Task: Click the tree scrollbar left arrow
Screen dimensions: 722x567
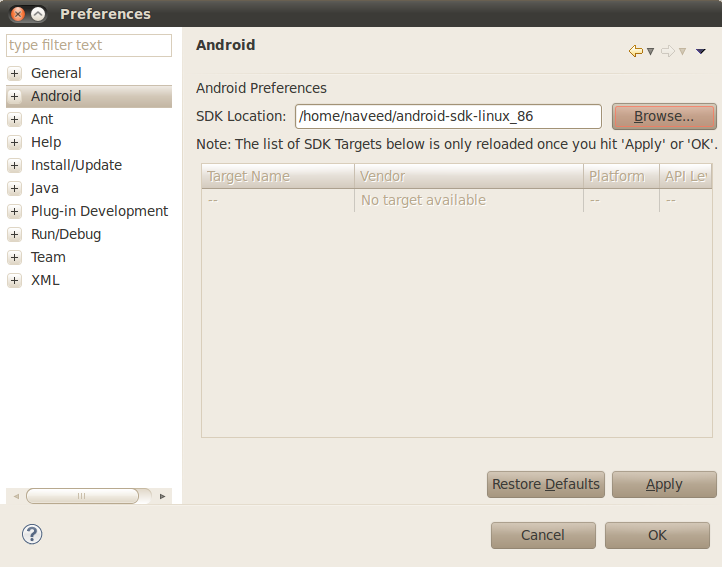Action: coord(17,496)
